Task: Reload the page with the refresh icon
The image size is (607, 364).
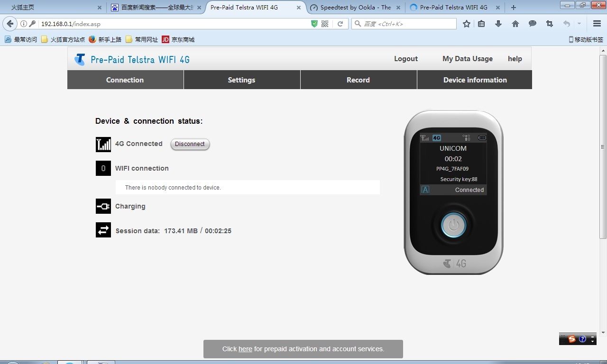Action: pyautogui.click(x=340, y=24)
